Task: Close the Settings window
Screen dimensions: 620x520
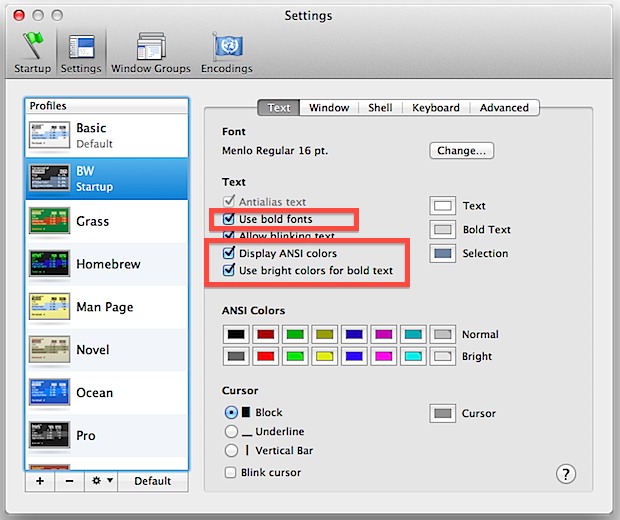Action: click(x=19, y=15)
